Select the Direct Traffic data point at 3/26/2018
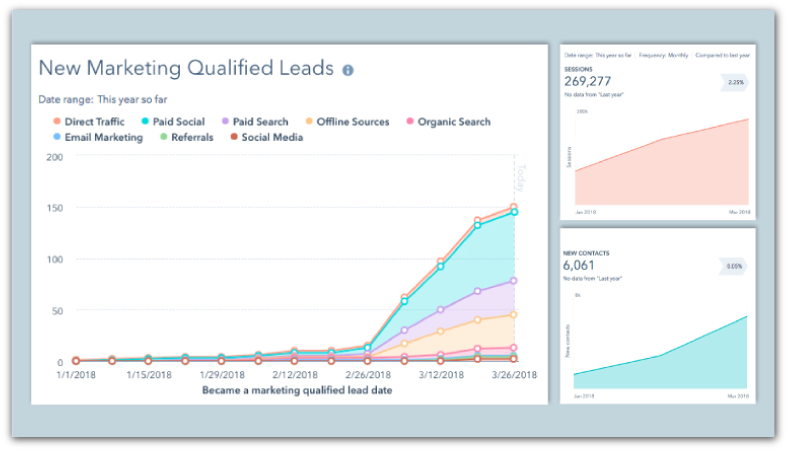Screen dimensions: 788x451 point(514,207)
